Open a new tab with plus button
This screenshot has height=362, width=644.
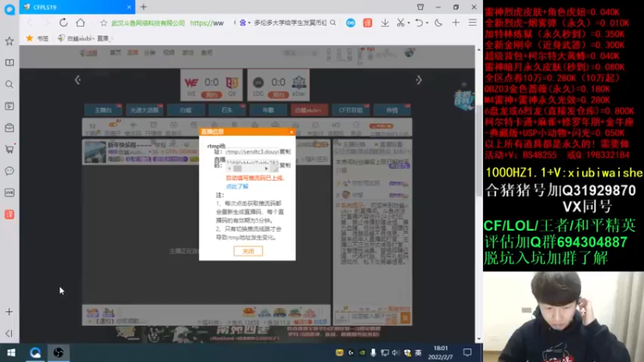(143, 7)
